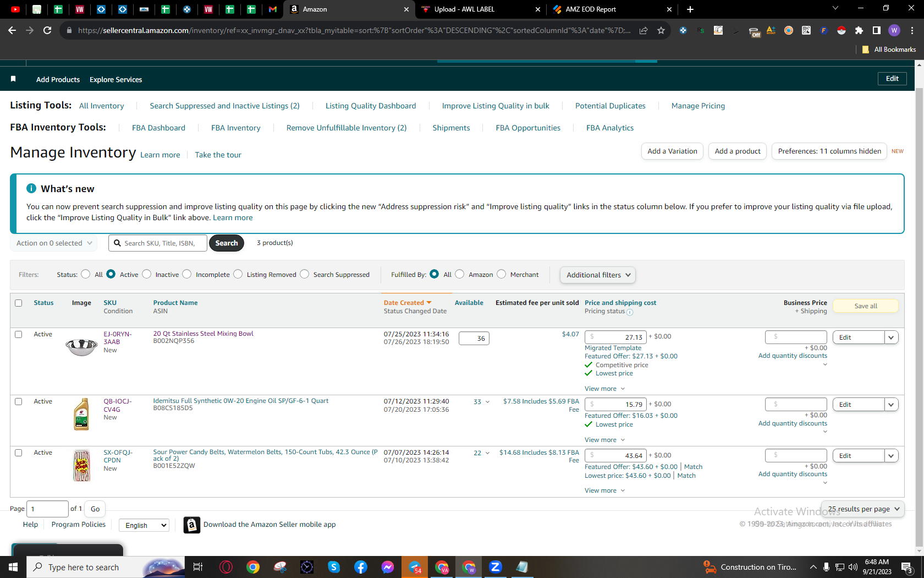Click the Add a Variation button

pyautogui.click(x=672, y=151)
